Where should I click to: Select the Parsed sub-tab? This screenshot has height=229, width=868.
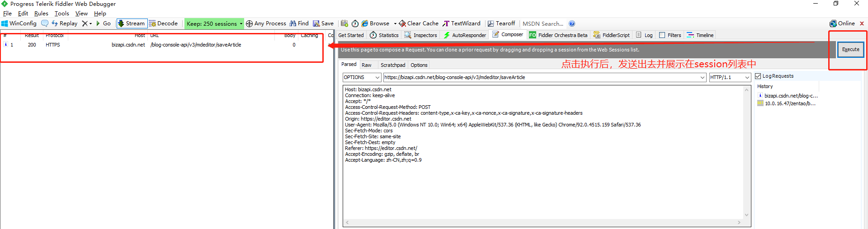tap(349, 65)
